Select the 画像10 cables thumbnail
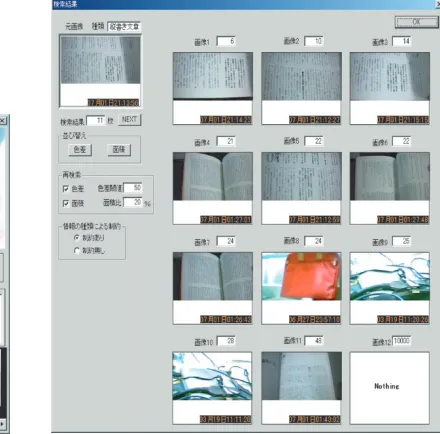The height and width of the screenshot is (434, 440). (212, 388)
